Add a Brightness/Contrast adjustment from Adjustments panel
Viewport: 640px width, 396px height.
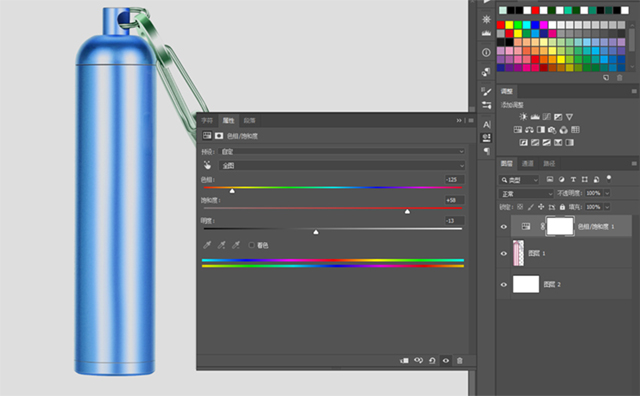[x=523, y=117]
